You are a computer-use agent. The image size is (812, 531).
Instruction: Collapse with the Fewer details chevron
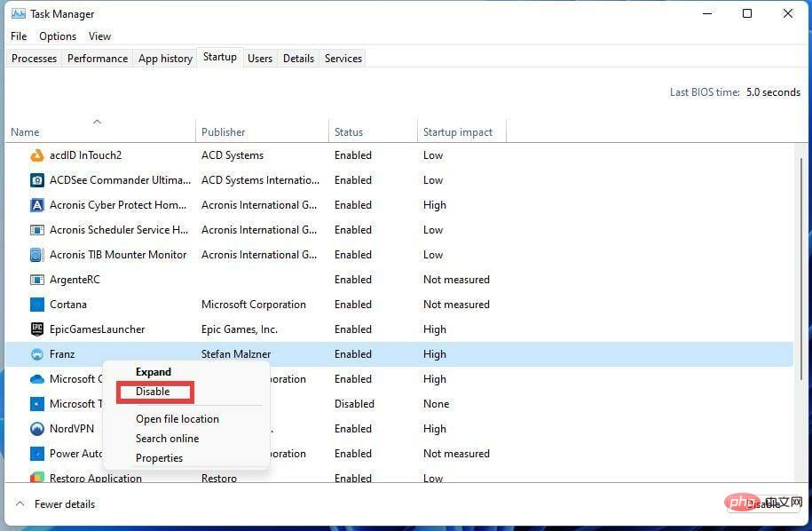(20, 503)
